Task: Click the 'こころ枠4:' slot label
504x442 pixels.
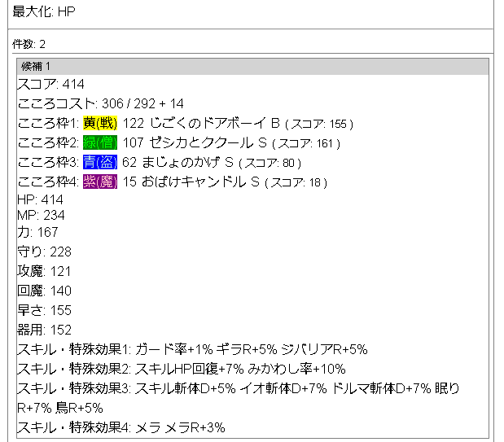Action: (x=48, y=182)
